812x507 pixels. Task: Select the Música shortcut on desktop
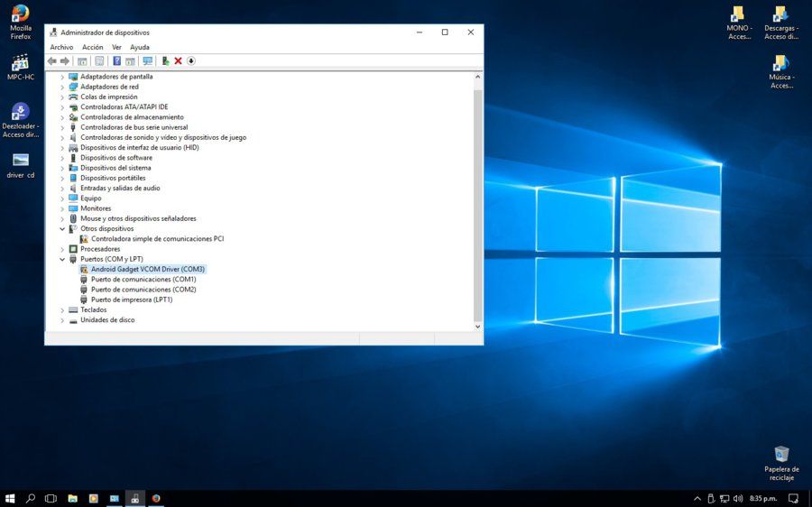coord(781,71)
